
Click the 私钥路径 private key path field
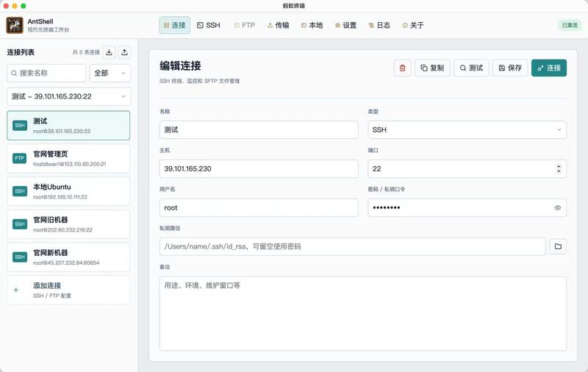click(x=353, y=246)
